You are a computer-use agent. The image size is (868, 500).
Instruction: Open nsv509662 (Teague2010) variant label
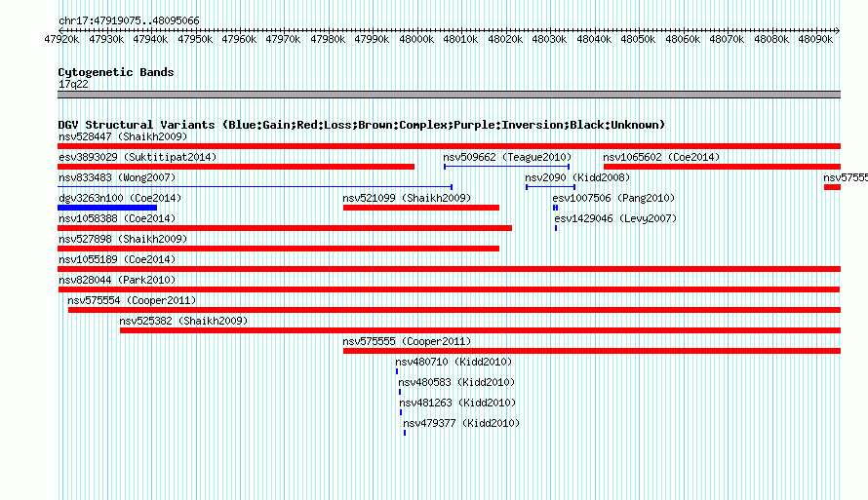[x=507, y=157]
